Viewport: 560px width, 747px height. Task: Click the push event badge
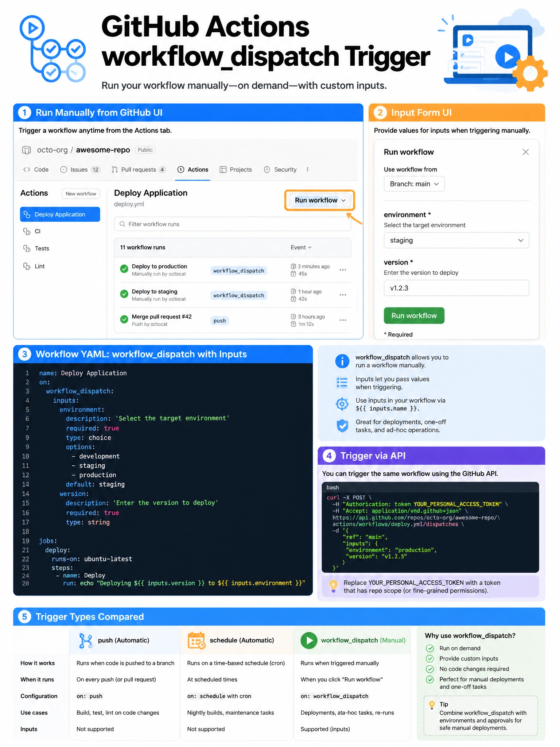tap(219, 321)
